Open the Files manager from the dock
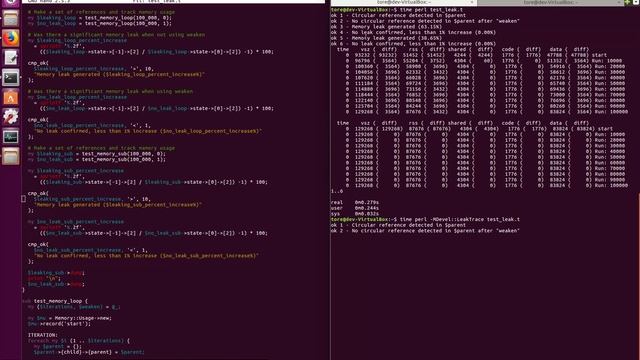Viewport: 640px width, 360px height. point(11,18)
